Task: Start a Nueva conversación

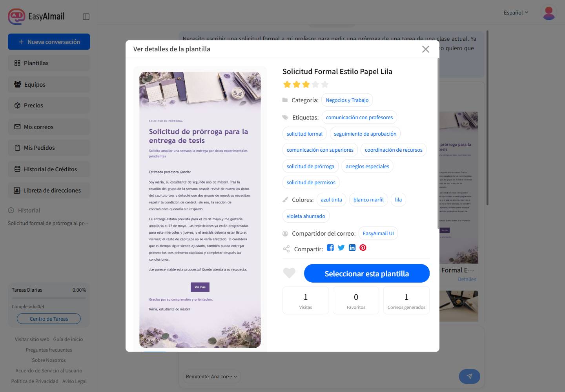Action: coord(49,42)
